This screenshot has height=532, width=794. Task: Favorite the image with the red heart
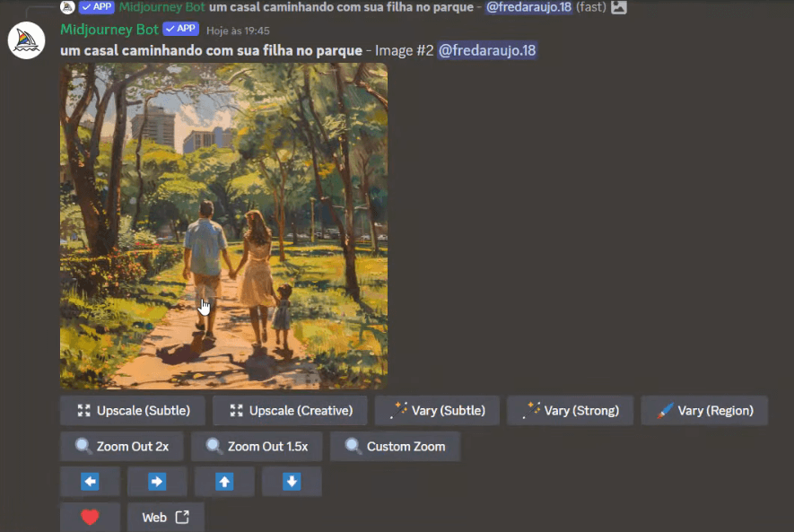click(90, 517)
